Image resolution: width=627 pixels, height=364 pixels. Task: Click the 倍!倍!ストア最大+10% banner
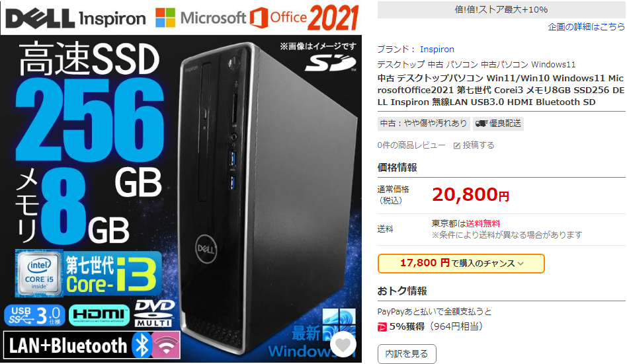tap(501, 10)
